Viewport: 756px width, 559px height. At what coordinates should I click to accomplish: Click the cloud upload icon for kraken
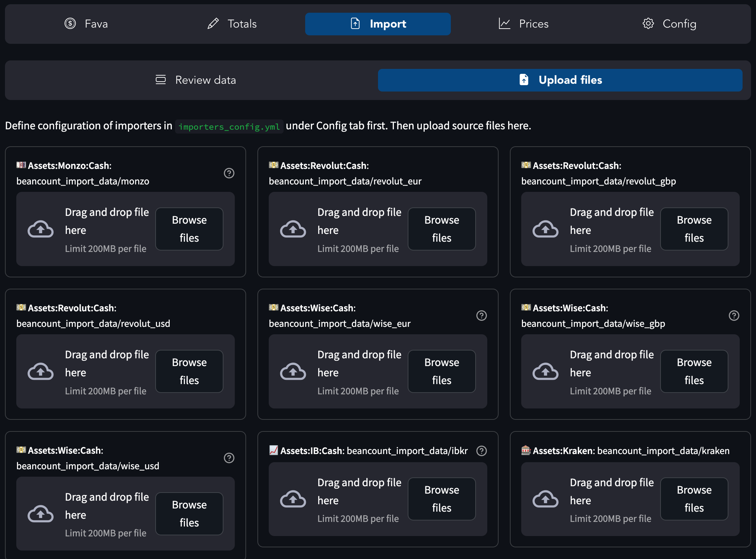[x=546, y=499]
